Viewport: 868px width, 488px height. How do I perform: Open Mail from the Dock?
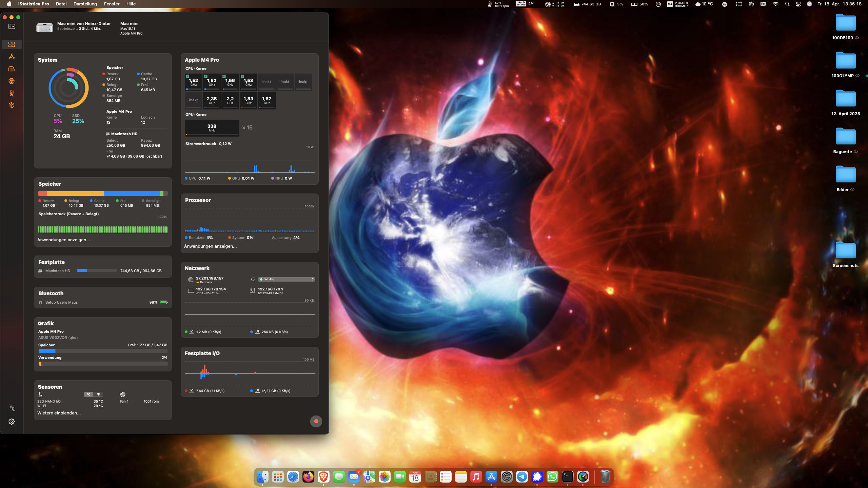pos(354,477)
